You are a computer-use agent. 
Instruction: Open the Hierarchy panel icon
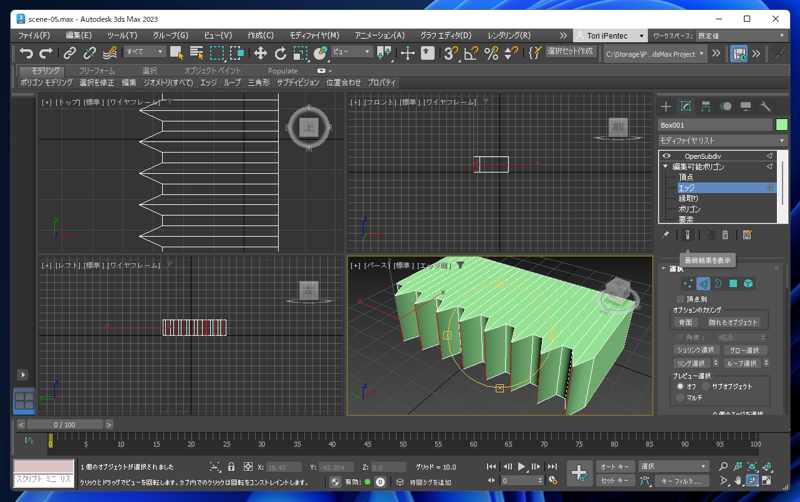tap(706, 106)
